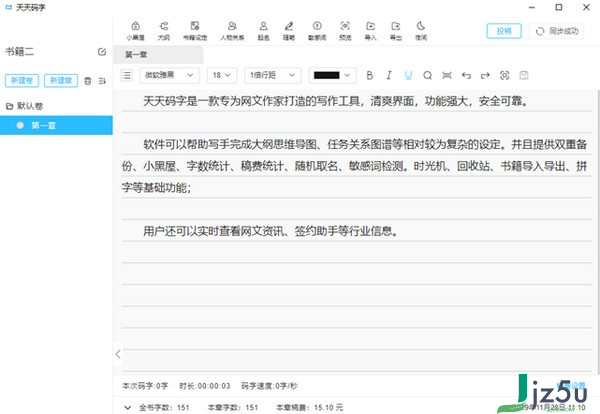Open the 随笔 notes tool
Viewport: 600px width, 414px height.
(289, 31)
